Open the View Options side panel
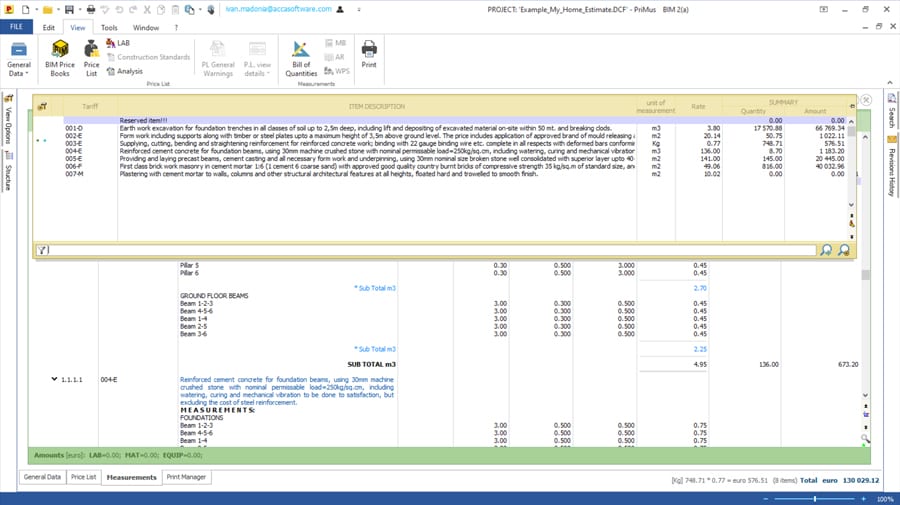Screen dimensions: 900x505 click(x=8, y=118)
